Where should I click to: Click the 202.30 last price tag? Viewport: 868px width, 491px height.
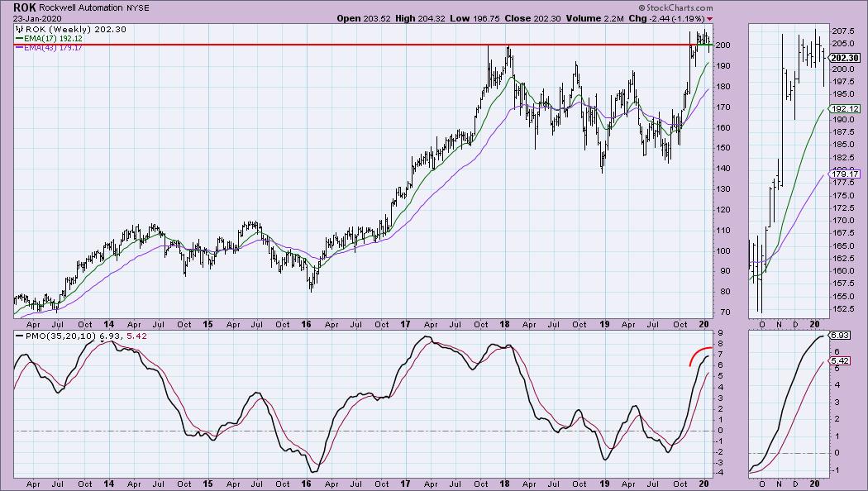tap(845, 58)
